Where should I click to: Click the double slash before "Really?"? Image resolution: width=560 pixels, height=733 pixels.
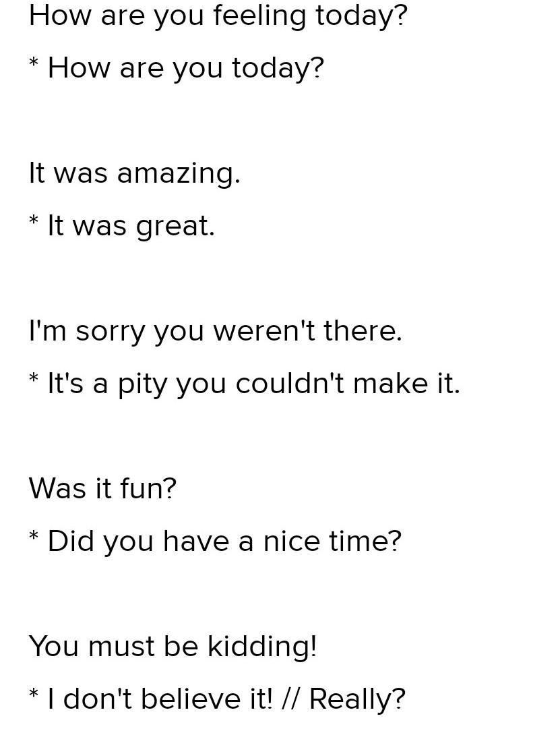290,699
